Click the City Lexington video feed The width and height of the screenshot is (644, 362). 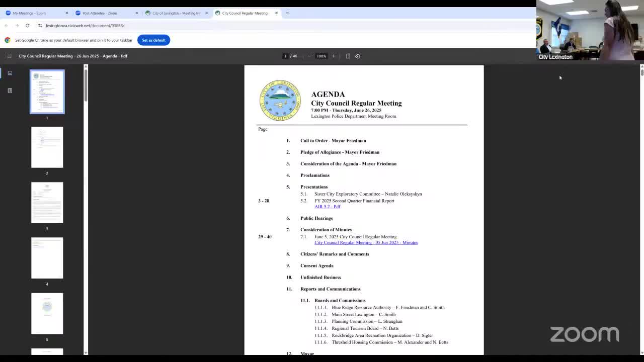pos(590,30)
